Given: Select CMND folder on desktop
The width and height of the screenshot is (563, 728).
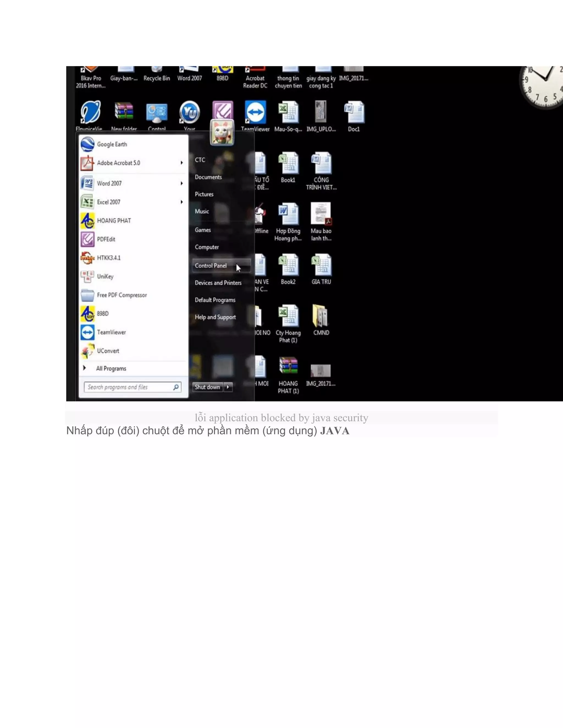Looking at the screenshot, I should (321, 320).
